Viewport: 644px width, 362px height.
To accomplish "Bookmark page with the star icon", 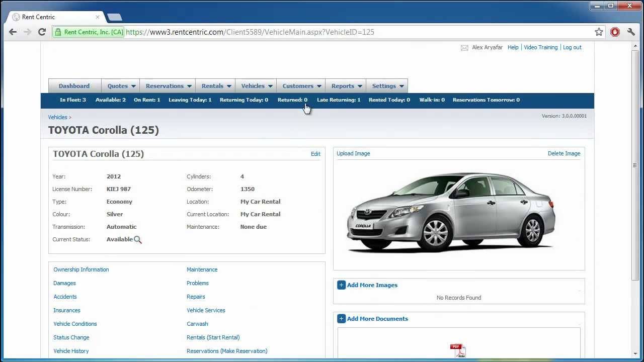I will coord(599,32).
